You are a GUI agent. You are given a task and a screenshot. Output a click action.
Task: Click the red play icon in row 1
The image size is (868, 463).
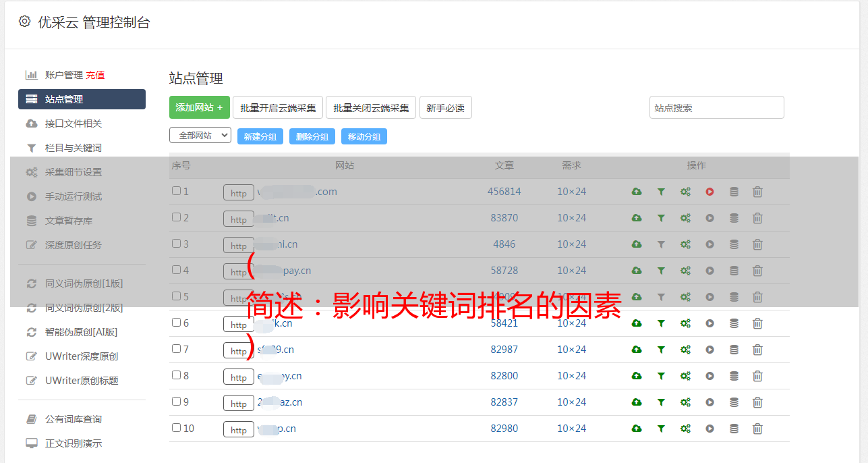[710, 192]
